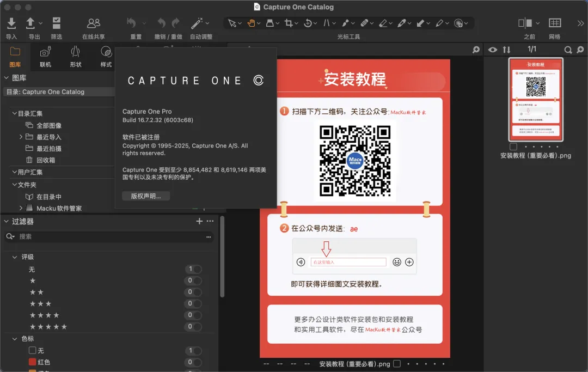Click the red 红色 color swatch
588x372 pixels.
coord(32,362)
